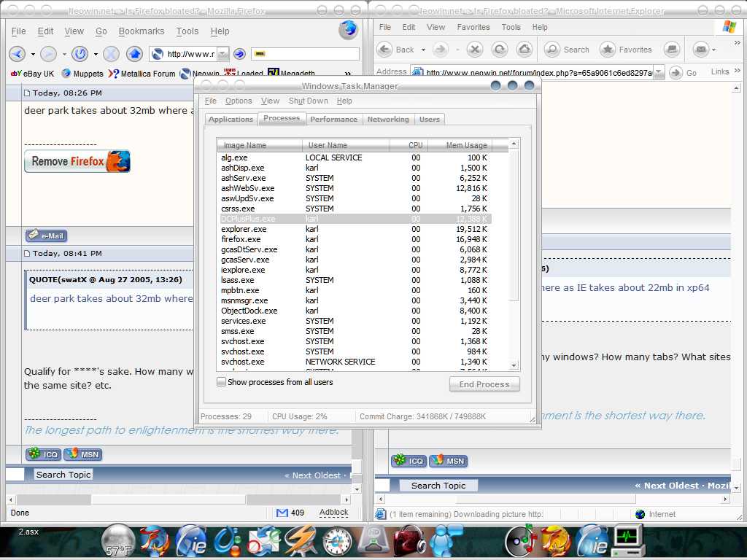The width and height of the screenshot is (747, 560).
Task: Open the Shut Down menu in Task Manager
Action: [x=308, y=101]
